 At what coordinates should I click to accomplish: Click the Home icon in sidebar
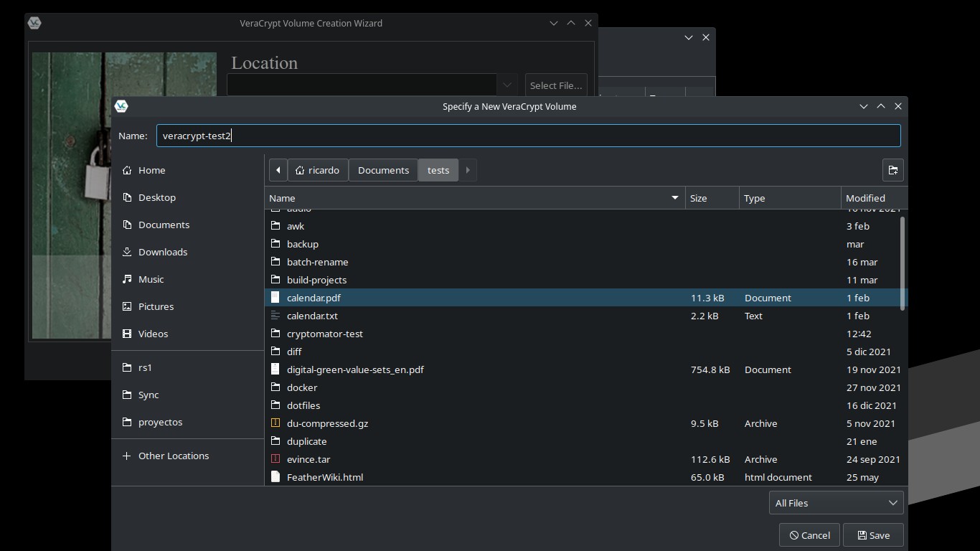click(127, 170)
